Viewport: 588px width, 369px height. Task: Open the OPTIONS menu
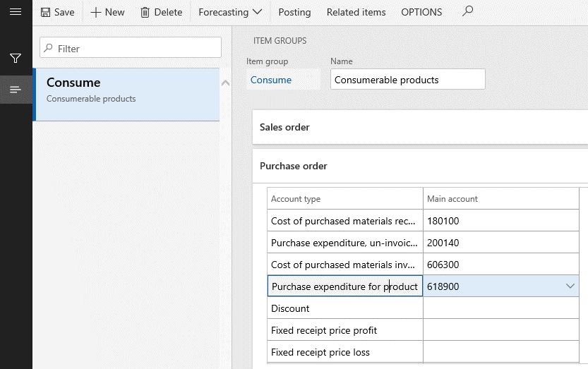421,12
